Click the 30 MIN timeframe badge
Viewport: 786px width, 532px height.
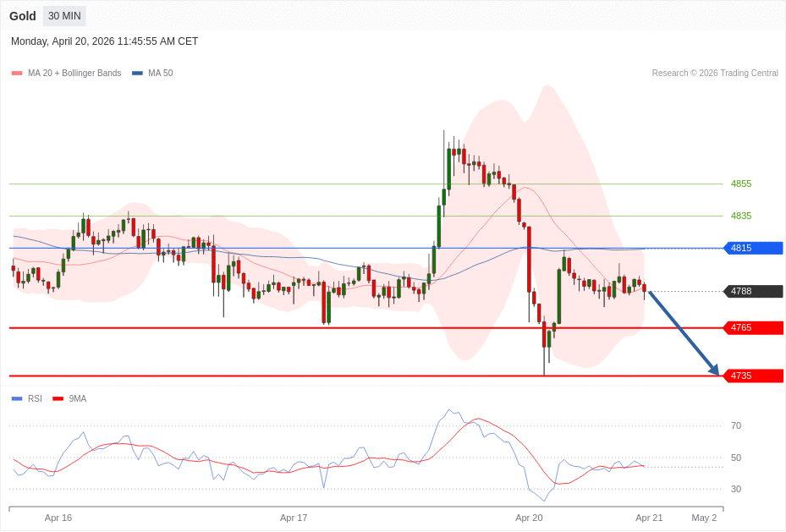pos(64,16)
